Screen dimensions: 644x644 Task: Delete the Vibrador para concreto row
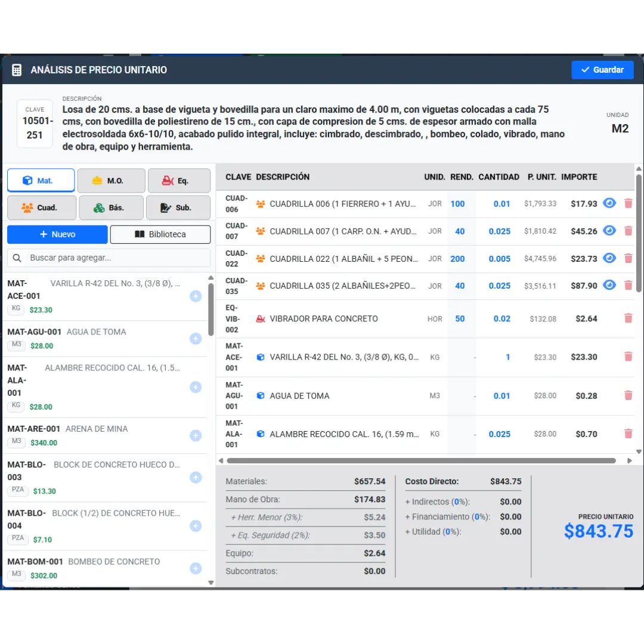coord(628,318)
